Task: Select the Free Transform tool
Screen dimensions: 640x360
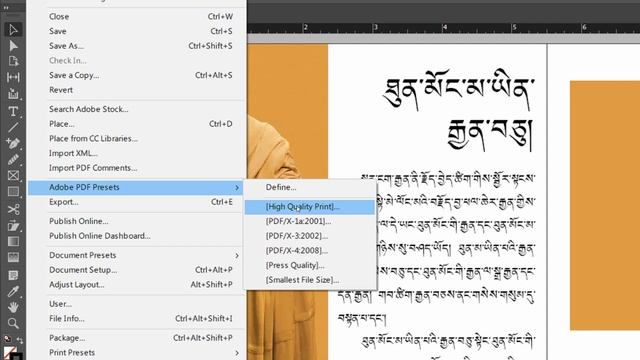Action: tap(13, 225)
